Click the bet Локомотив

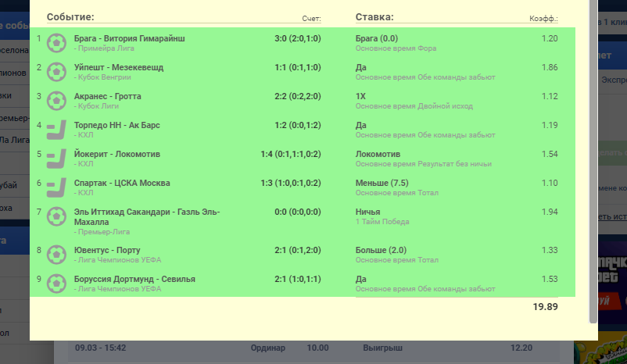pos(378,154)
